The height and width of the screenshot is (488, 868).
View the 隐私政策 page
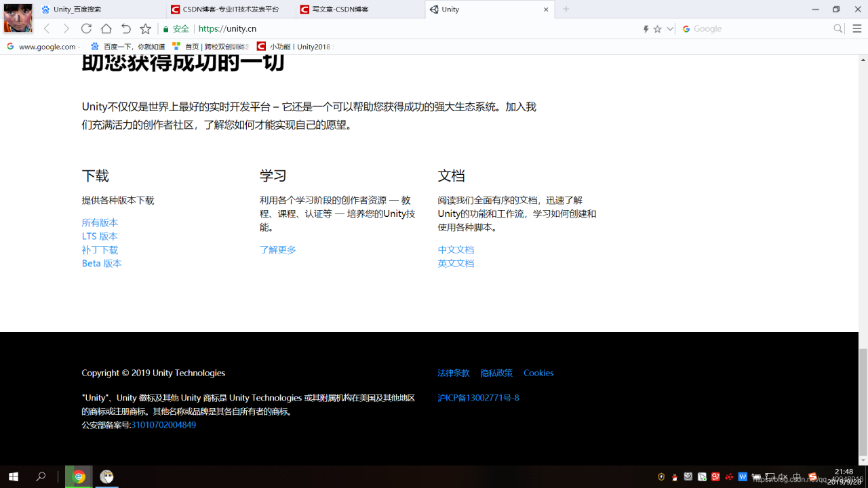(x=497, y=373)
